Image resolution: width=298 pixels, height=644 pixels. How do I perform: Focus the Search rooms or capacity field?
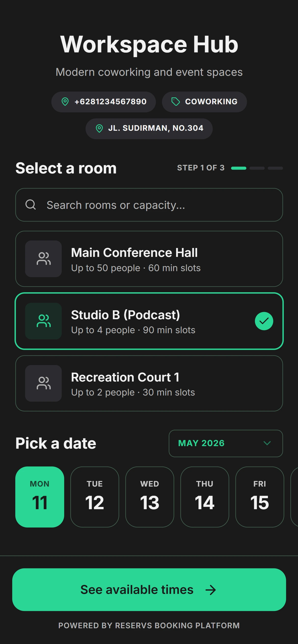pyautogui.click(x=149, y=205)
